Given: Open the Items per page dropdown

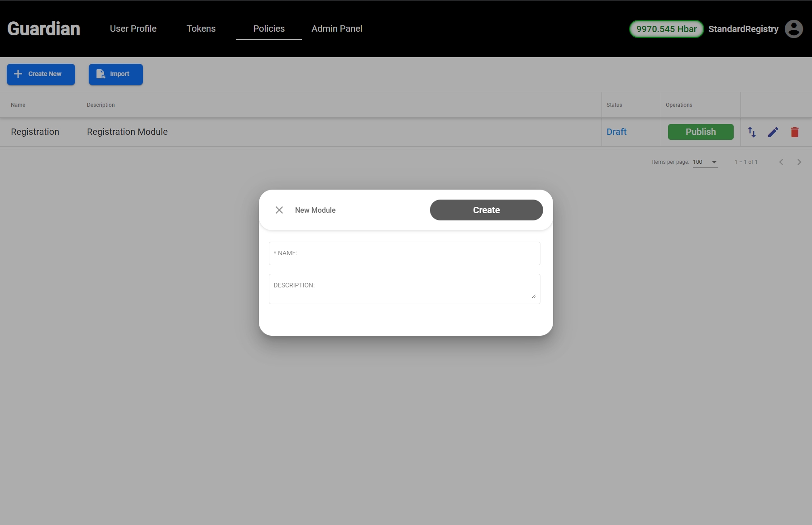Looking at the screenshot, I should click(x=705, y=162).
